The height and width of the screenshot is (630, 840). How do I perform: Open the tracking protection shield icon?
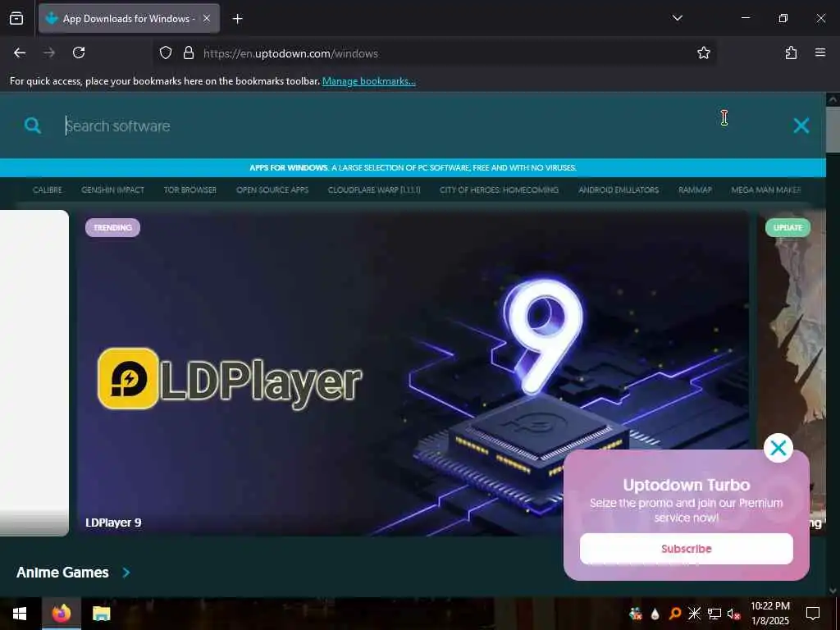[166, 53]
